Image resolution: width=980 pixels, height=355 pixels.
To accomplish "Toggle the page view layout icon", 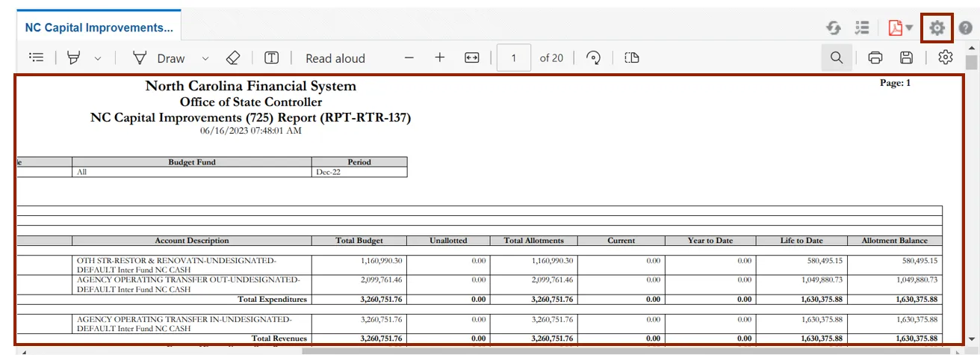I will [x=632, y=58].
